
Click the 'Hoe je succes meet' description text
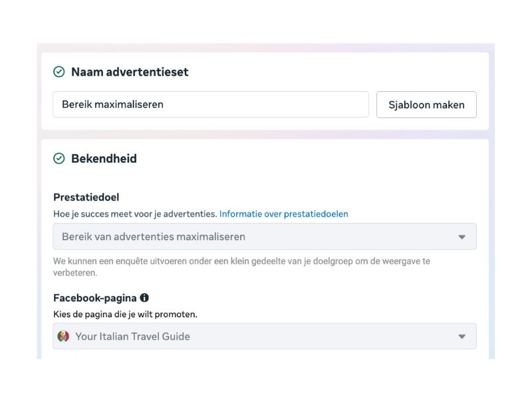point(135,214)
